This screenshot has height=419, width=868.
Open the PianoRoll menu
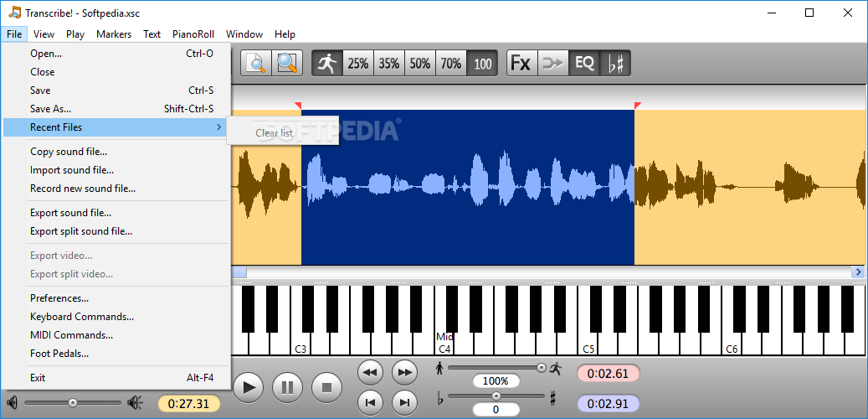coord(193,34)
